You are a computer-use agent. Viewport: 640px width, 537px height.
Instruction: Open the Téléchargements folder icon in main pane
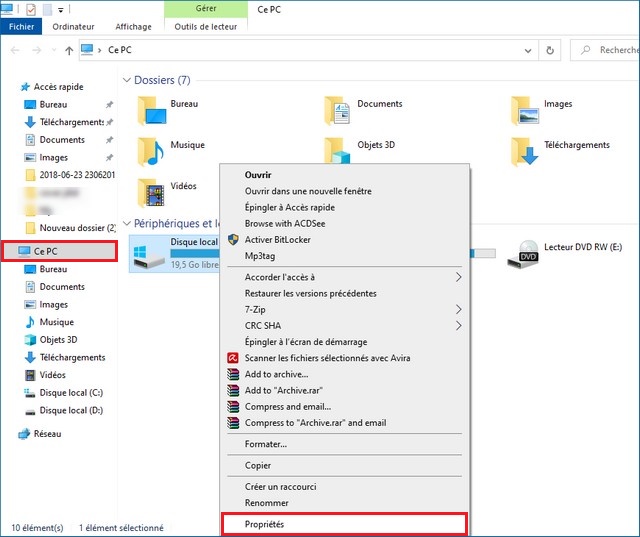coord(525,147)
